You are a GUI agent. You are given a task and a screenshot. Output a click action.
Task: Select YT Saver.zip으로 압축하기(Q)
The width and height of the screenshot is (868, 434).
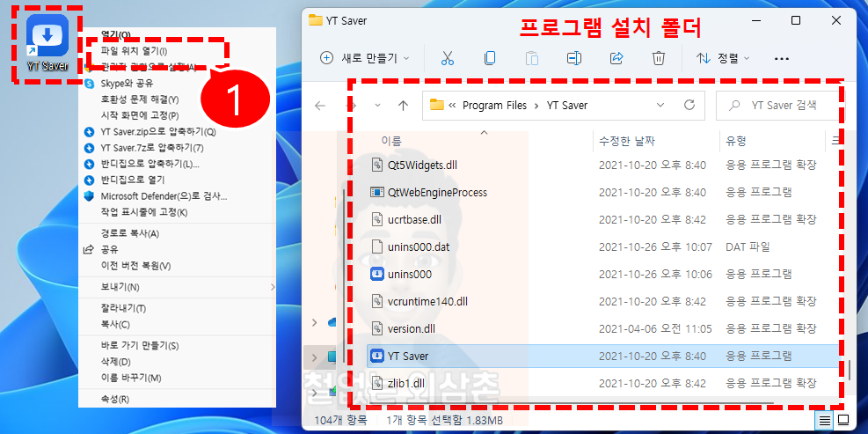158,132
